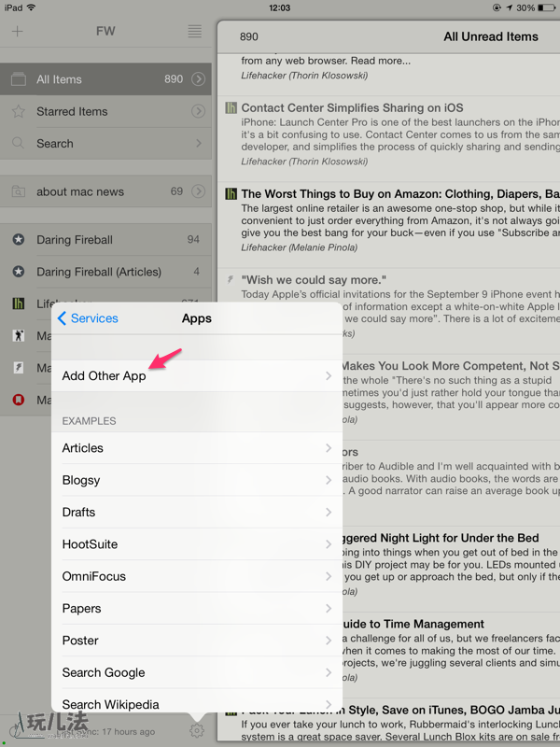Screen dimensions: 560x747
Task: Tap favicon beside Worst Things to Buy article
Action: pyautogui.click(x=231, y=194)
